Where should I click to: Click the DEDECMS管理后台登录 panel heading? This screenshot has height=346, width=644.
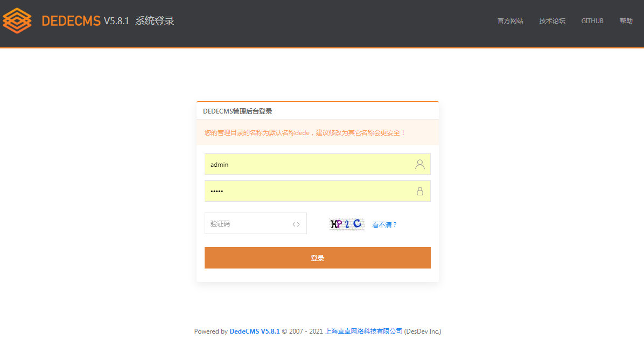(237, 111)
